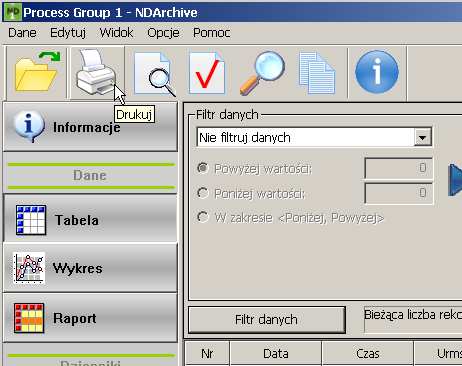Expand the Nie filtruj danych dropdown
Image resolution: width=462 pixels, height=366 pixels.
click(422, 137)
